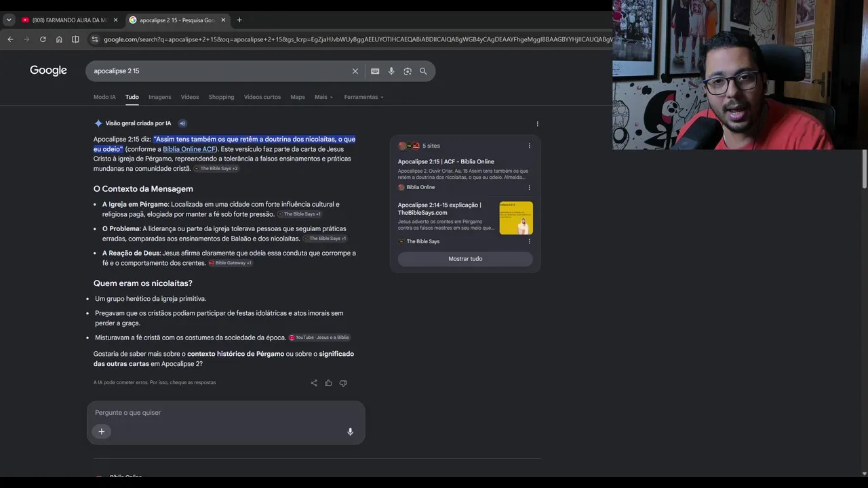This screenshot has height=488, width=868.
Task: Open the menu for The Bible Says source
Action: (x=530, y=241)
